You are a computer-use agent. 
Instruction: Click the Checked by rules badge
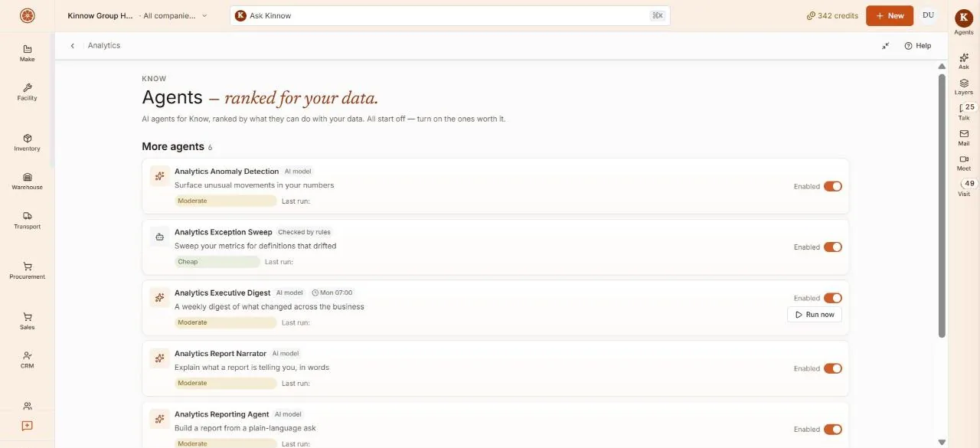click(304, 232)
